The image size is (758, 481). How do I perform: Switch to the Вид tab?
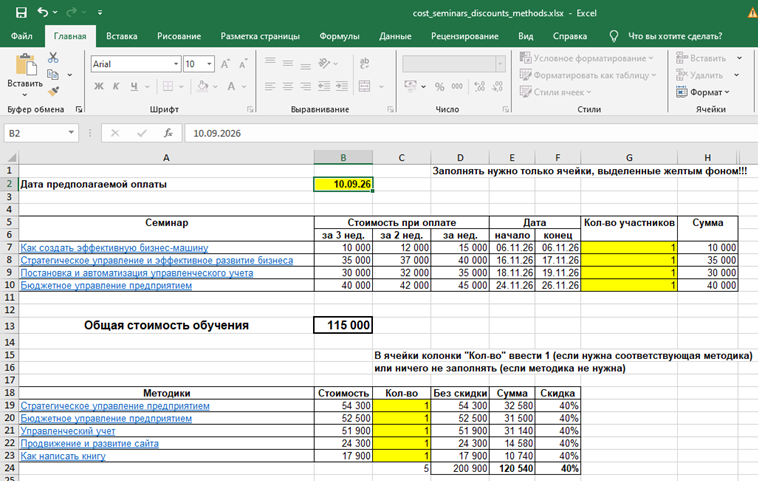coord(525,36)
